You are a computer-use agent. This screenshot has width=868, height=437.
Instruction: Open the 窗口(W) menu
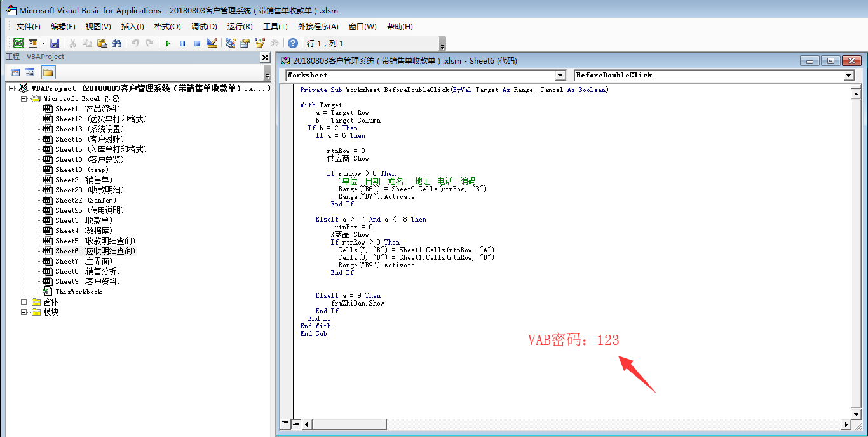coord(362,27)
